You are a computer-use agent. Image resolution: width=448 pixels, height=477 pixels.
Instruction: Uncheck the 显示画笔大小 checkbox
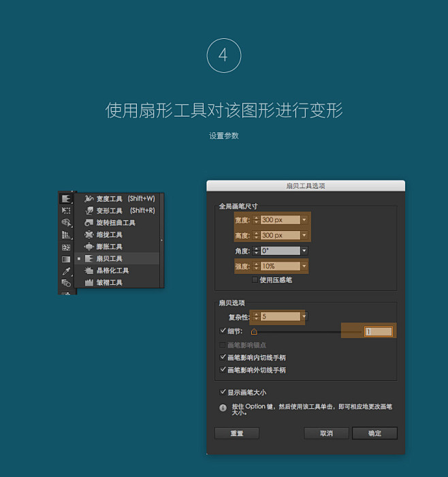(223, 392)
